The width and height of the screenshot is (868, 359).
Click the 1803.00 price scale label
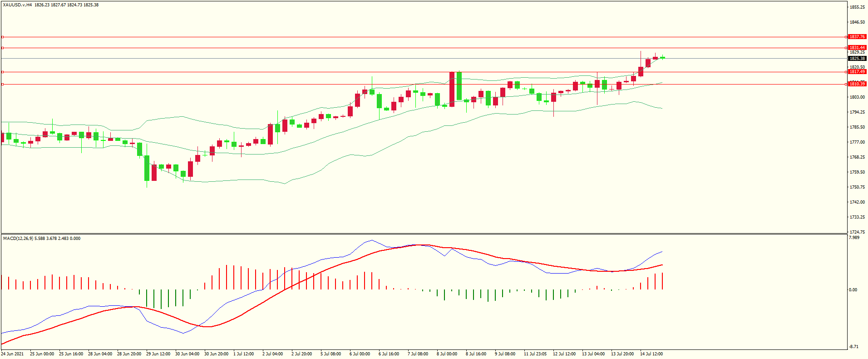pos(857,97)
